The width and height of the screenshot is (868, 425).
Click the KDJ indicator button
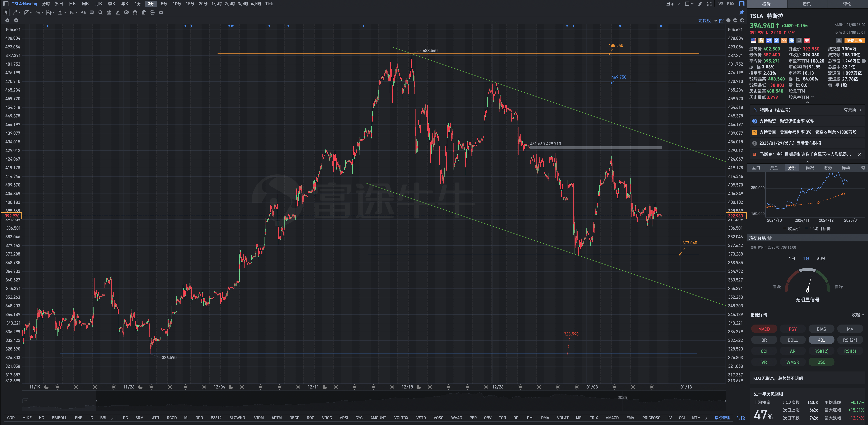click(x=821, y=340)
